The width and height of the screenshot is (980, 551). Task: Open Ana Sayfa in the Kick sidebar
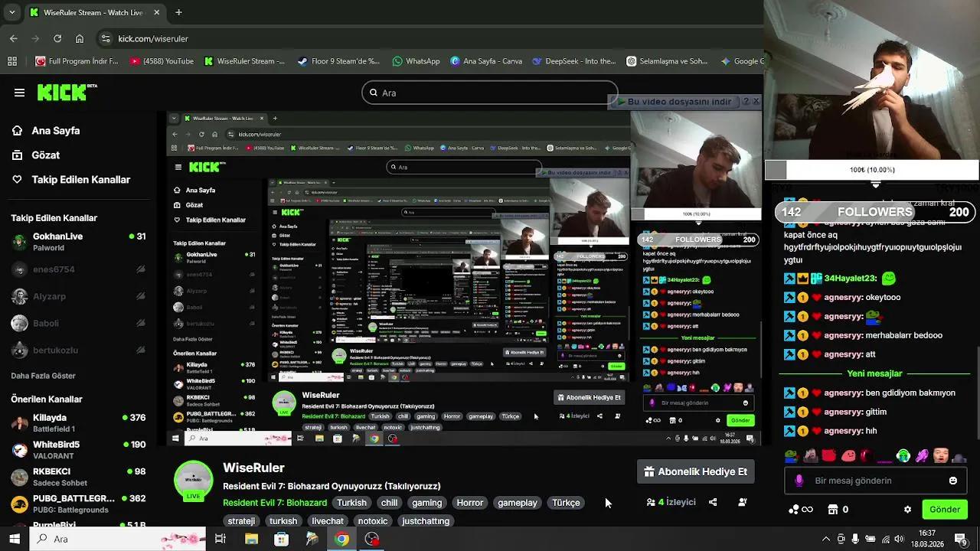[x=55, y=131]
